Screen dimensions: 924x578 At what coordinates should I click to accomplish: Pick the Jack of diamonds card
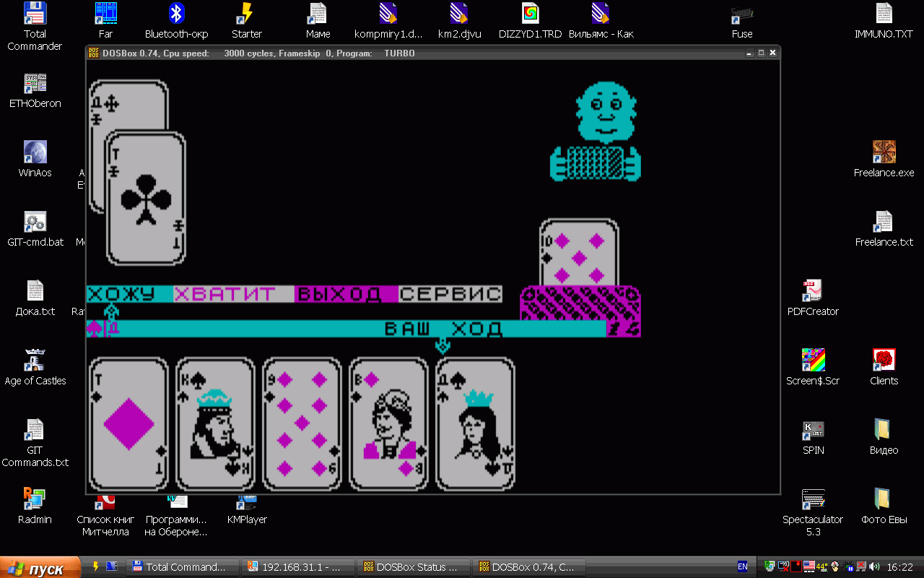tap(388, 423)
